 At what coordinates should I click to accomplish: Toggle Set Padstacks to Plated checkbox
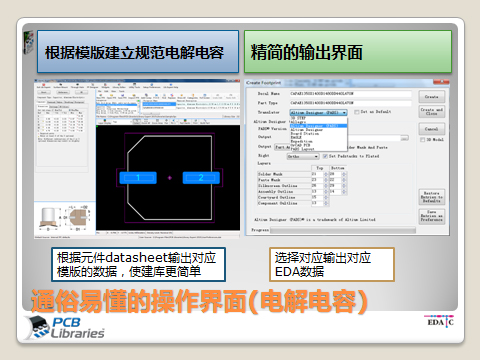(325, 156)
